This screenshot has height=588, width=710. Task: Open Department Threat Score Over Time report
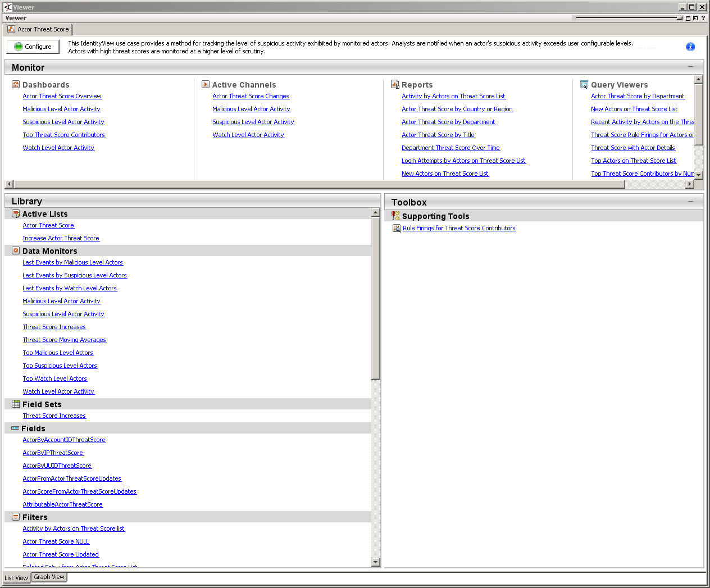(x=450, y=148)
